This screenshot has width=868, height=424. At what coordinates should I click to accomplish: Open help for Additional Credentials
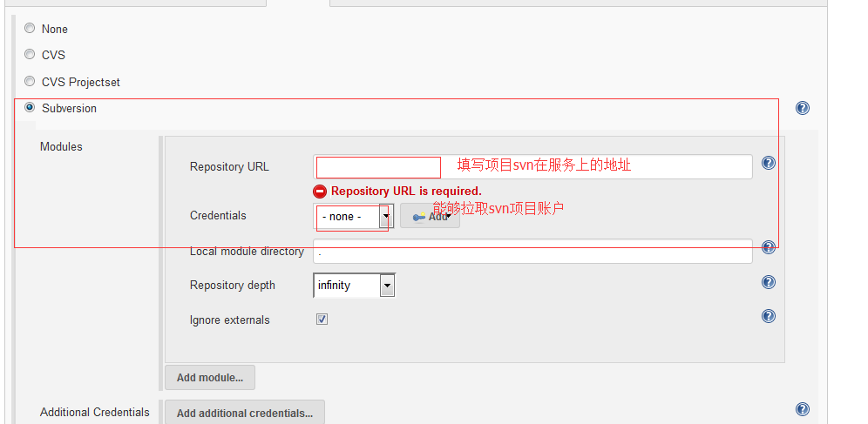click(802, 409)
